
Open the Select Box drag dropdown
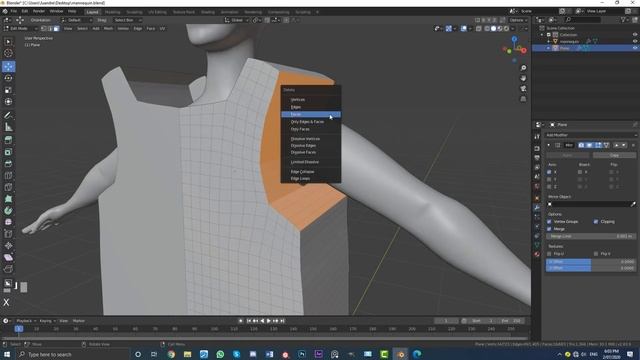click(127, 20)
